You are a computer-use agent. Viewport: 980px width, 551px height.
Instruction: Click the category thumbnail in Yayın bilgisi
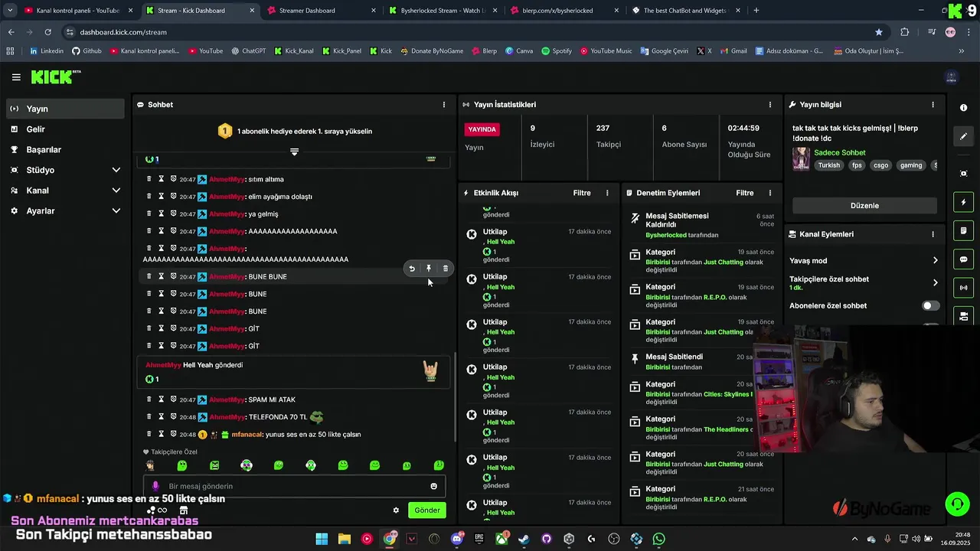801,158
